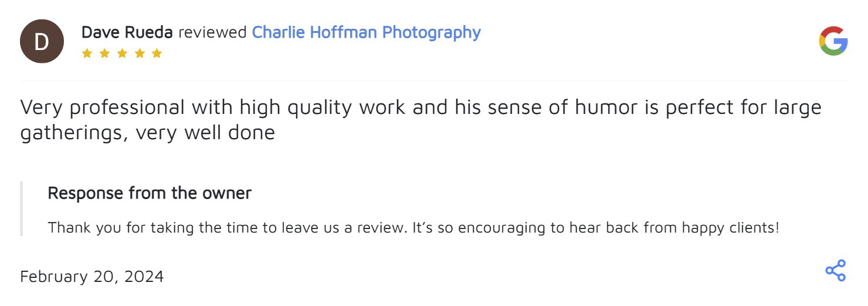868x306 pixels.
Task: Click "gatherings, very well done" review line
Action: pos(147,133)
